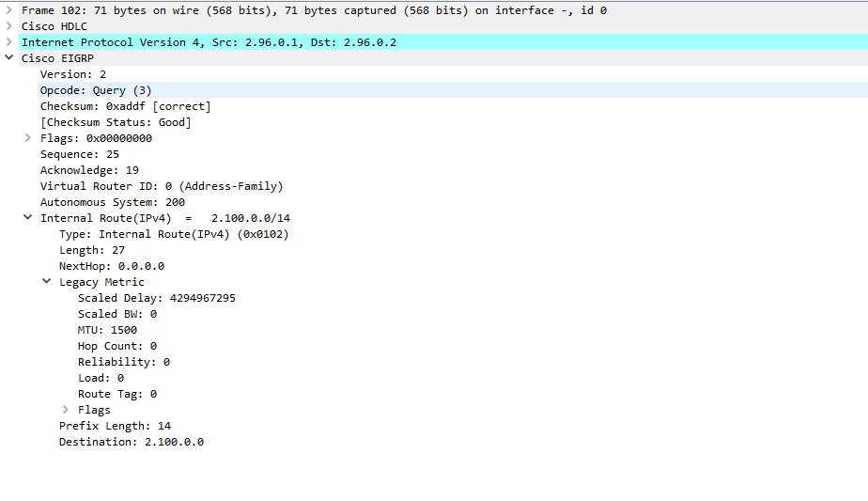The height and width of the screenshot is (501, 868).
Task: Click Type: Internal Route(IPv4) (0x0102)
Action: click(175, 234)
